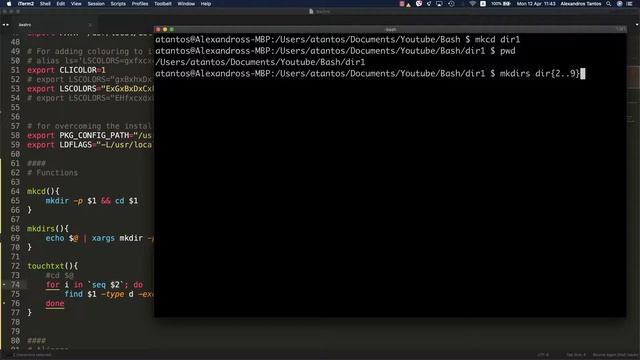
Task: Click the AirPlay display menu bar icon
Action: tap(439, 4)
